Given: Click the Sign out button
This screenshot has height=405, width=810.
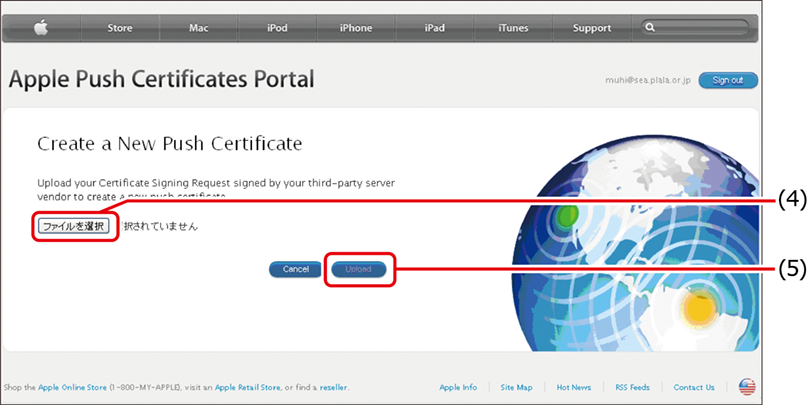Looking at the screenshot, I should [x=728, y=81].
